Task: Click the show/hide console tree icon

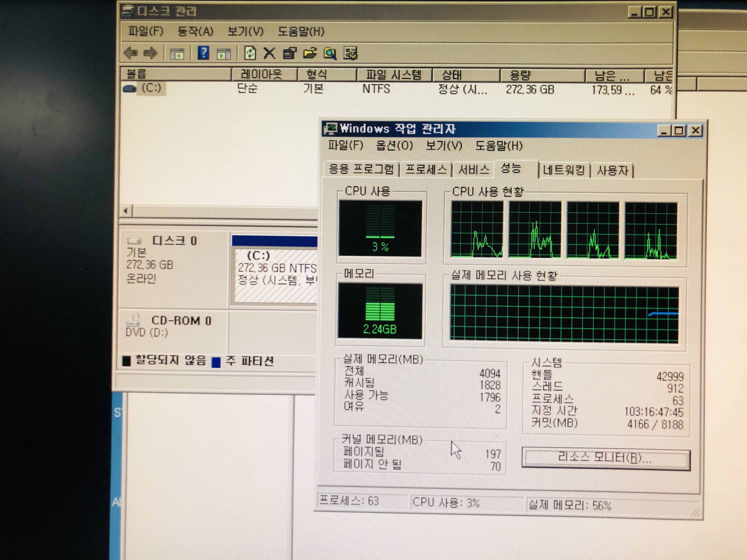Action: click(177, 54)
